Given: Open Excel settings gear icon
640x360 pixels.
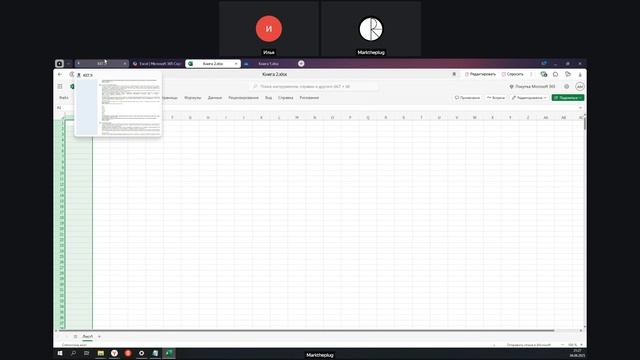Looking at the screenshot, I should [567, 87].
